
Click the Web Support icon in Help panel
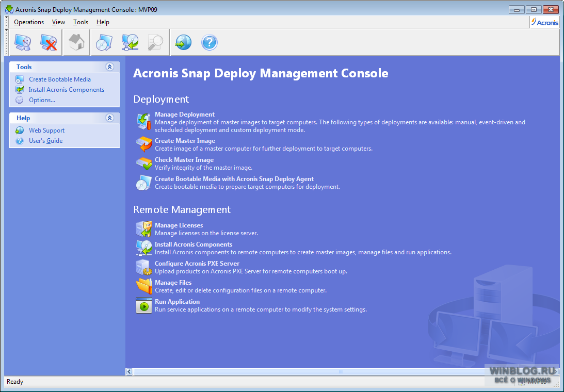pos(20,130)
